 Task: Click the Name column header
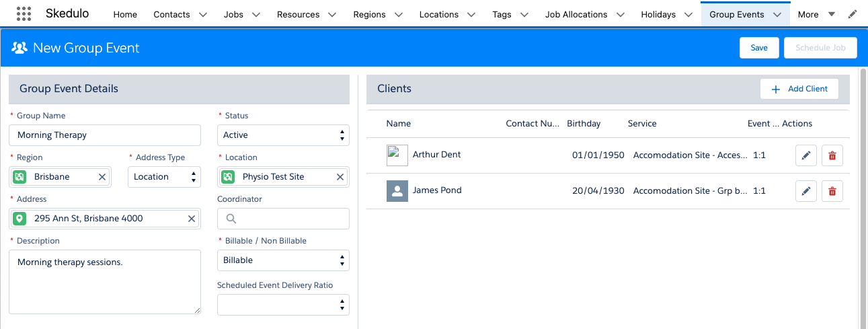(x=399, y=124)
